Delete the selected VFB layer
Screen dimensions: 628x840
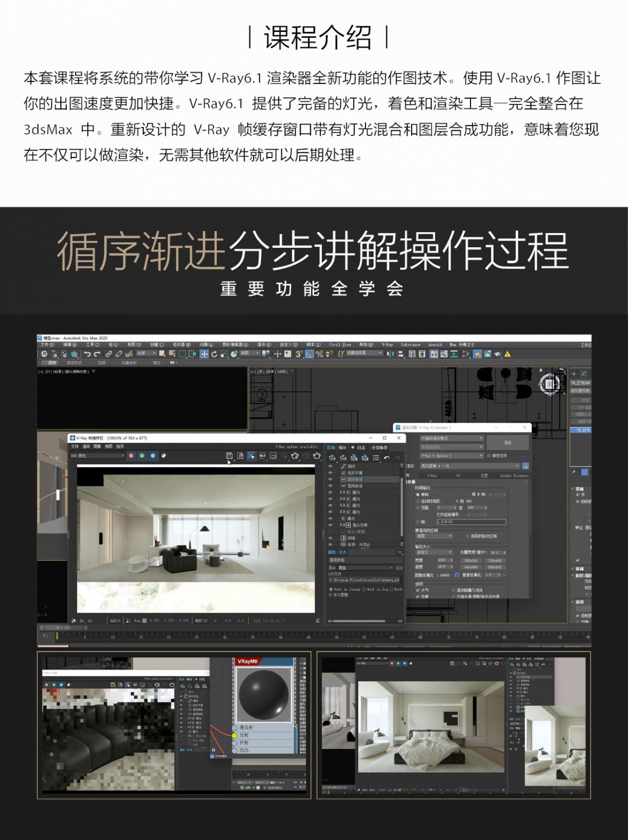[x=343, y=458]
